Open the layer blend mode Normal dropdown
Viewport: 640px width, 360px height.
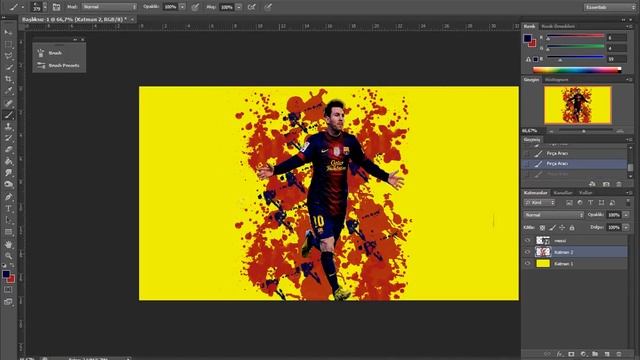[x=554, y=215]
